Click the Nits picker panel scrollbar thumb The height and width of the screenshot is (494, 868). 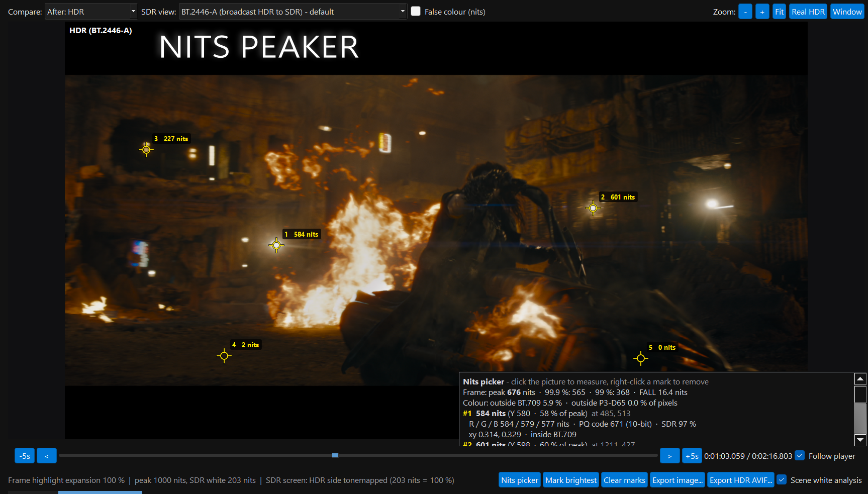[x=860, y=394]
